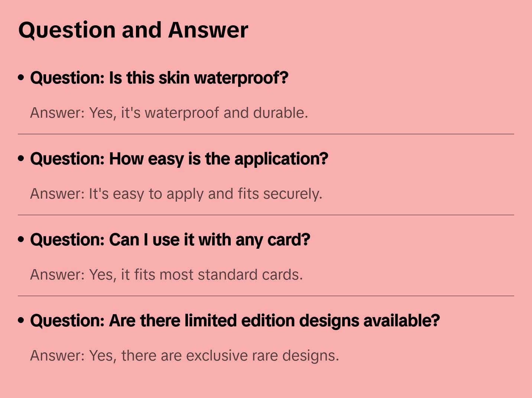Viewport: 532px width, 398px height.
Task: Click the "Question and Answer" heading
Action: [133, 30]
